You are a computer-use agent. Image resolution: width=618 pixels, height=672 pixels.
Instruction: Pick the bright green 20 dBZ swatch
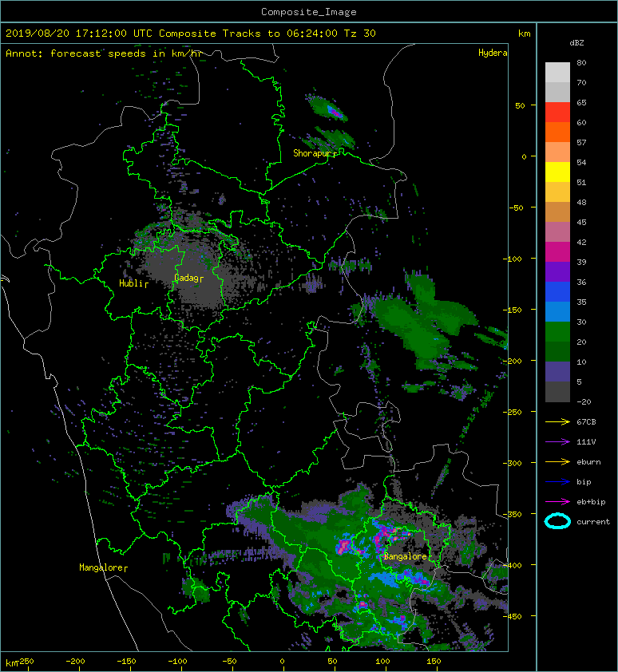557,332
